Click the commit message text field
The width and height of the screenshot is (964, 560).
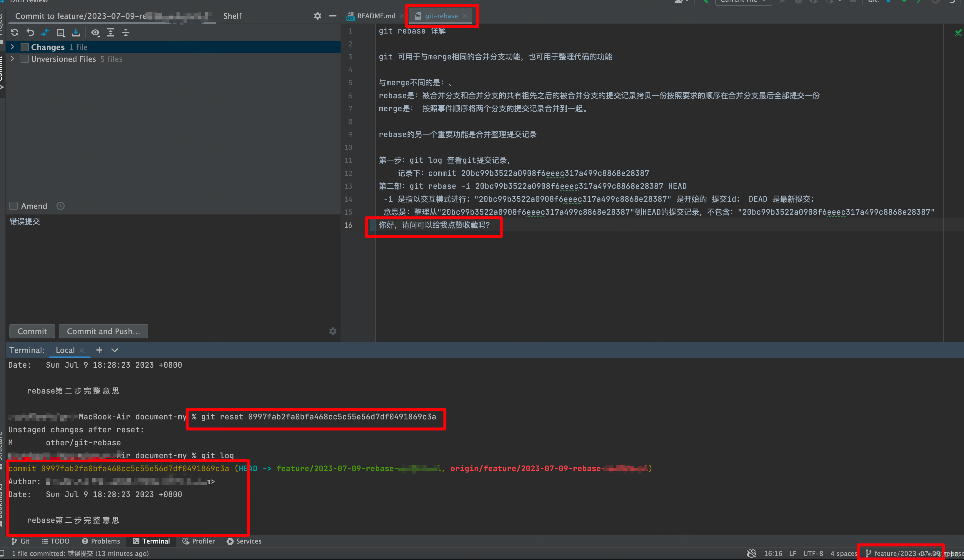point(172,268)
